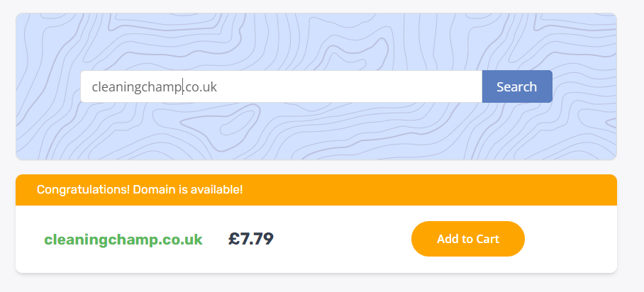
Task: Click white card area left of green domain name
Action: tap(29, 240)
